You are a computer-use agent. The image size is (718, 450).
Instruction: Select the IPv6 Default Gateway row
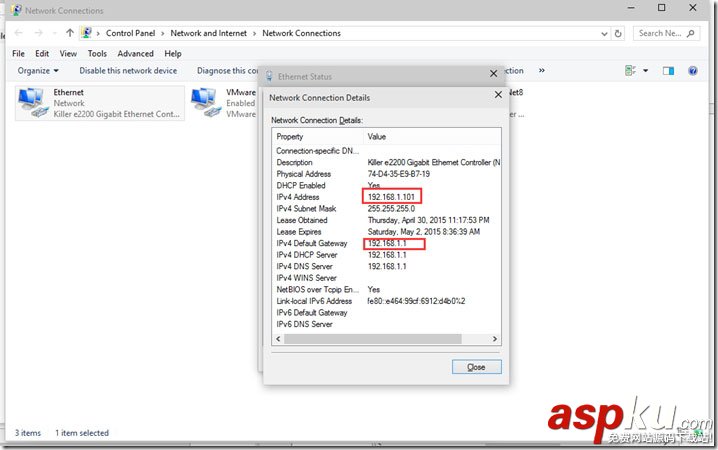(x=387, y=313)
